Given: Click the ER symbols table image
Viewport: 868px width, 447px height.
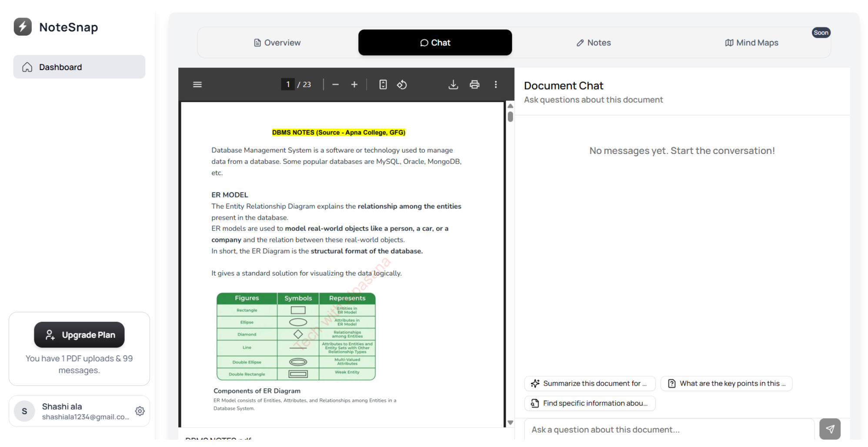Looking at the screenshot, I should click(296, 336).
